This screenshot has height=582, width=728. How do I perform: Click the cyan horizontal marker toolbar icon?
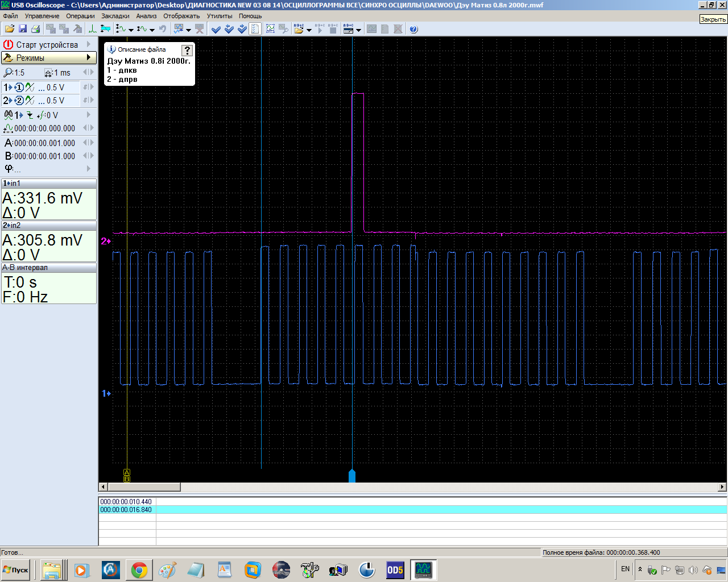105,28
